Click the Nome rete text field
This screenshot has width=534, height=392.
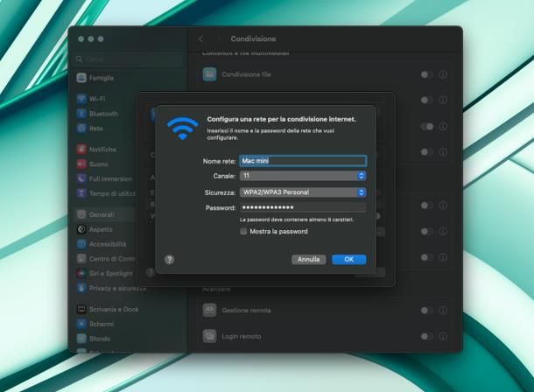click(x=303, y=161)
